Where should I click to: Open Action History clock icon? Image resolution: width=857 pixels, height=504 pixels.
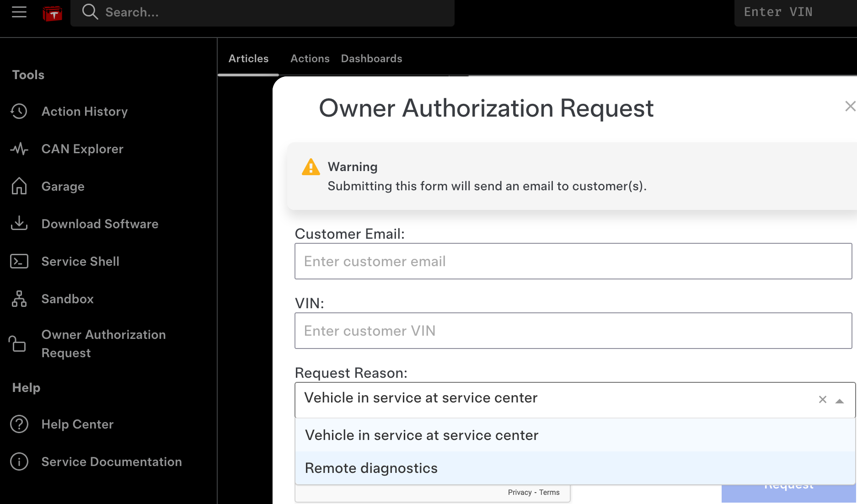(19, 112)
